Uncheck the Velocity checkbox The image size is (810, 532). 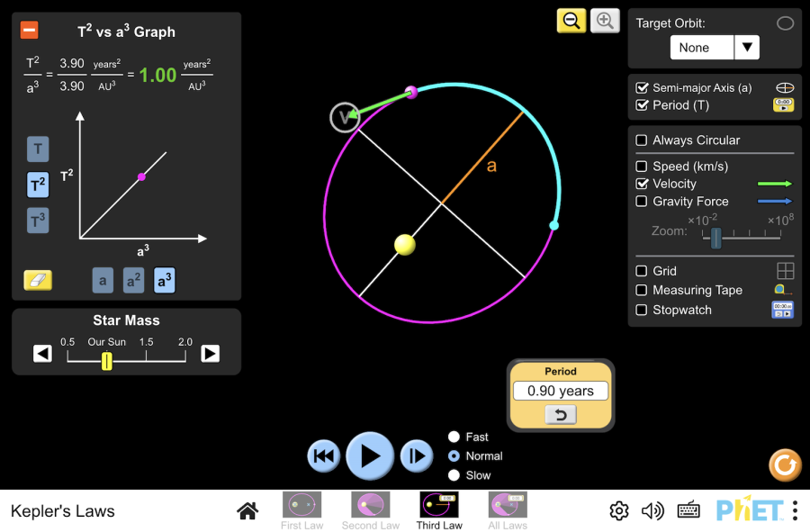click(642, 184)
